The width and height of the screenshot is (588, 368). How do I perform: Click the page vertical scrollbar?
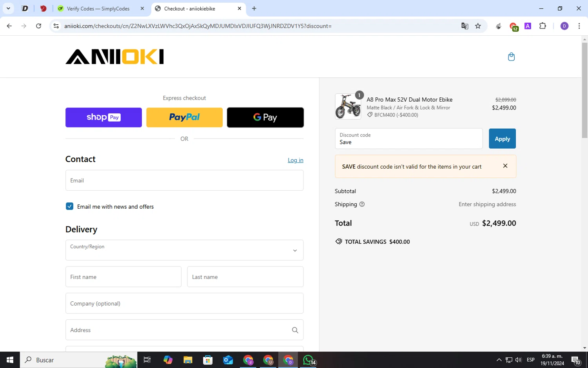click(x=584, y=90)
